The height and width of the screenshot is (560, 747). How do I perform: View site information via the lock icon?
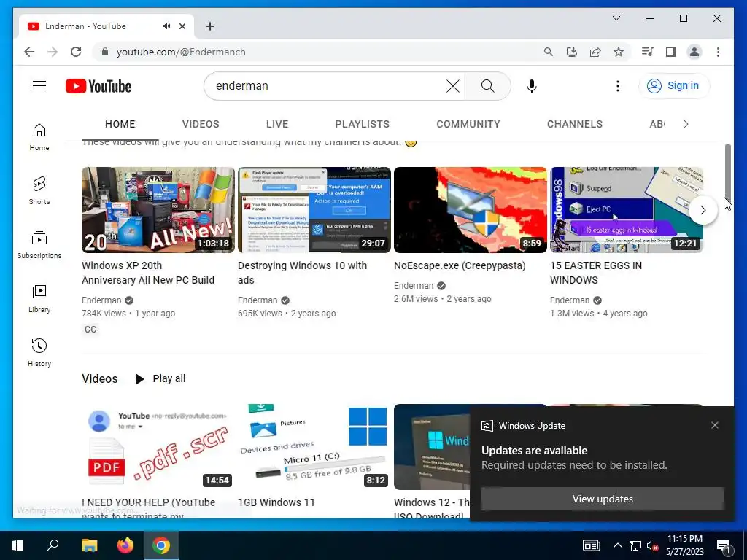pos(105,52)
